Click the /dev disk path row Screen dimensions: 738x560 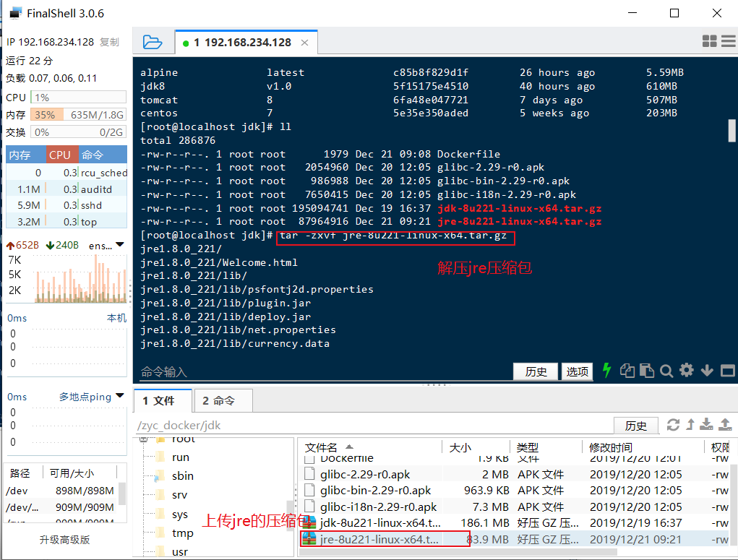click(60, 491)
